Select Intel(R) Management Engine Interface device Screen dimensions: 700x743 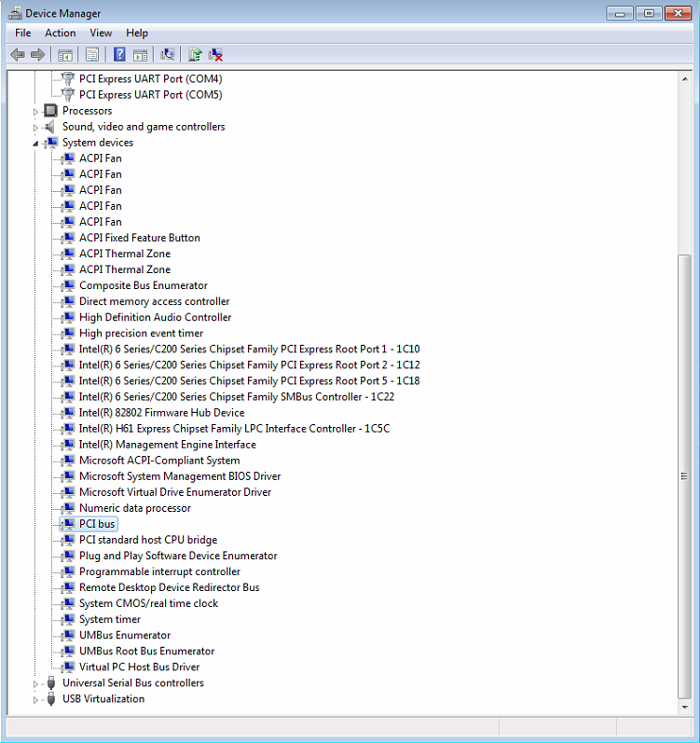167,445
